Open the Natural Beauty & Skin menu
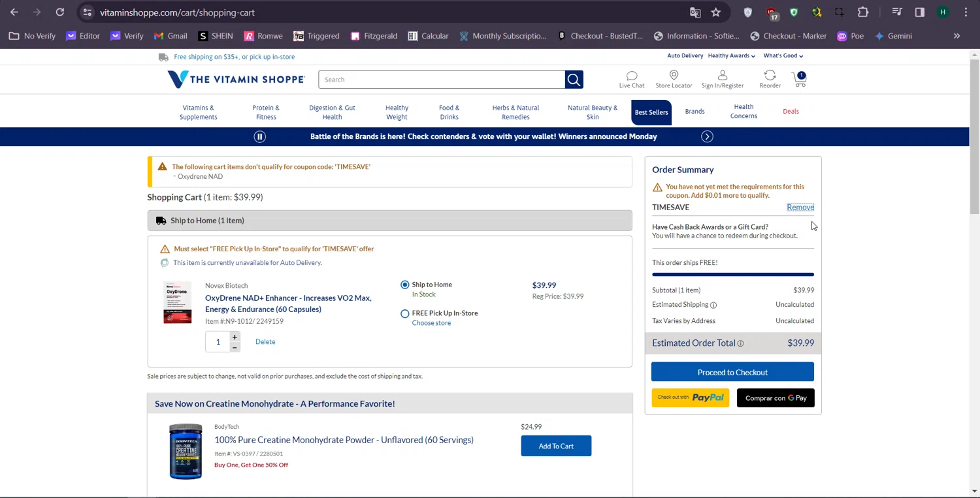 [x=593, y=112]
